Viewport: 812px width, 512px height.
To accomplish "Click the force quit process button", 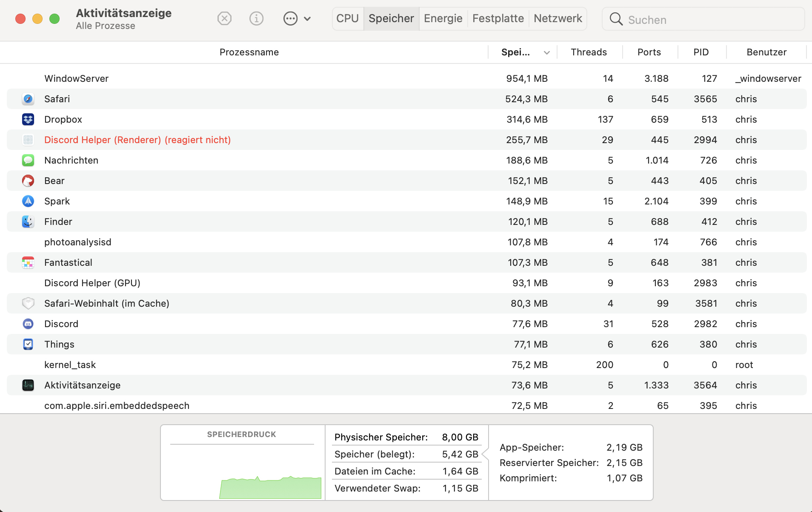I will point(225,18).
